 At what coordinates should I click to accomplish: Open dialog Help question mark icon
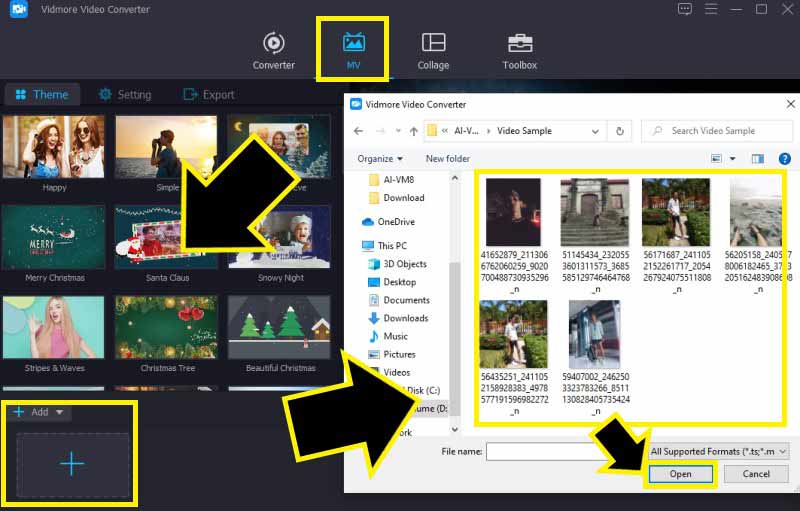click(x=784, y=158)
